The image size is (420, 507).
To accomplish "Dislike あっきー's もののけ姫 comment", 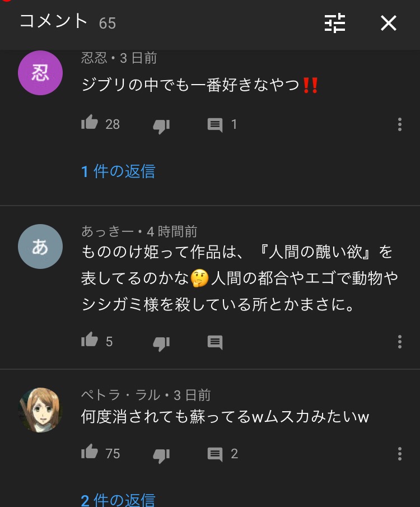I will pyautogui.click(x=161, y=343).
